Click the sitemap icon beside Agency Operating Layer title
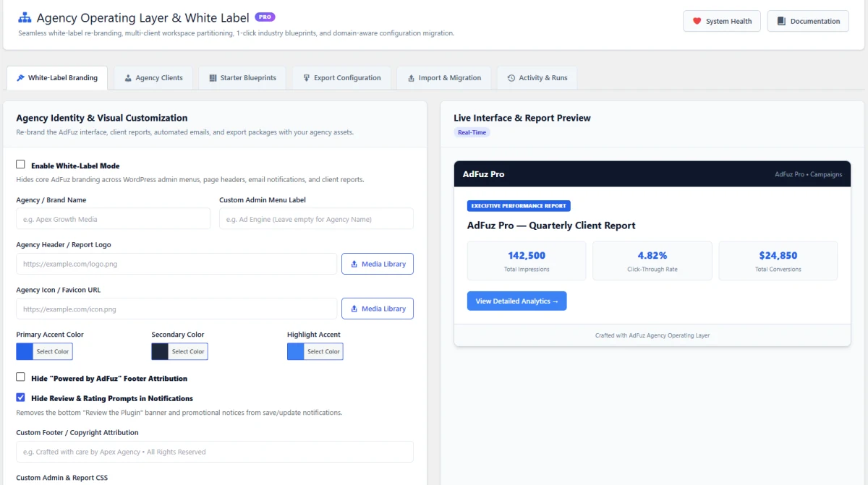 pos(25,17)
